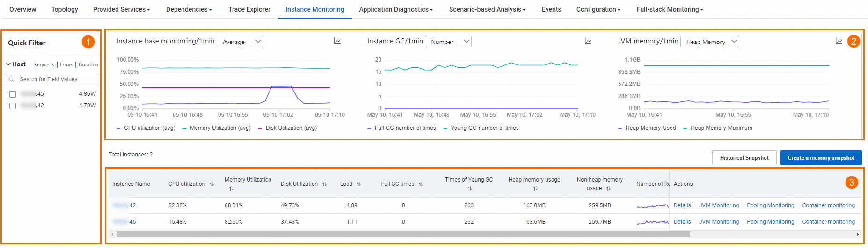Expand the Dependencies menu
868x248 pixels.
189,9
